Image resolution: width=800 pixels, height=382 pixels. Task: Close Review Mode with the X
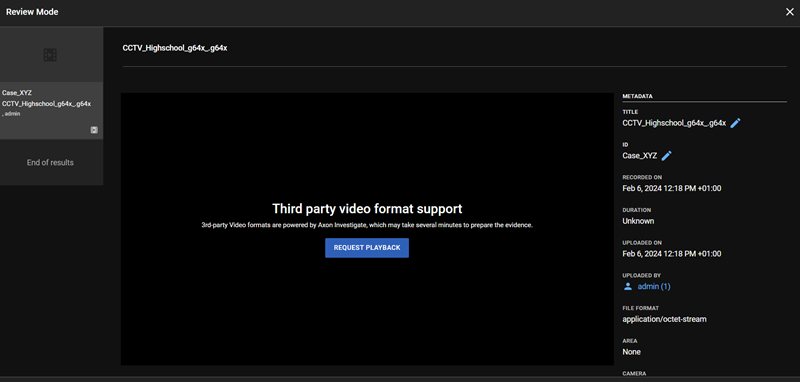[789, 12]
